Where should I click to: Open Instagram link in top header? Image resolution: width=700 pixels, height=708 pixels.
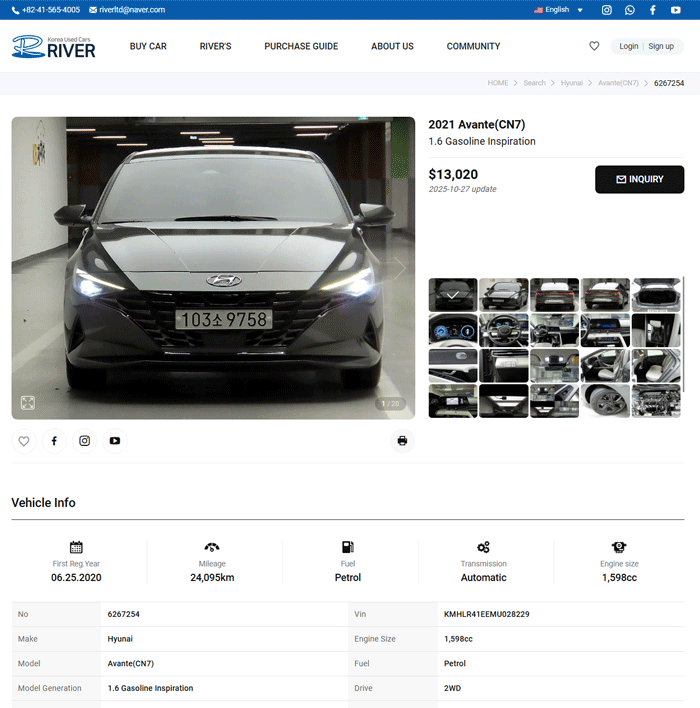606,10
